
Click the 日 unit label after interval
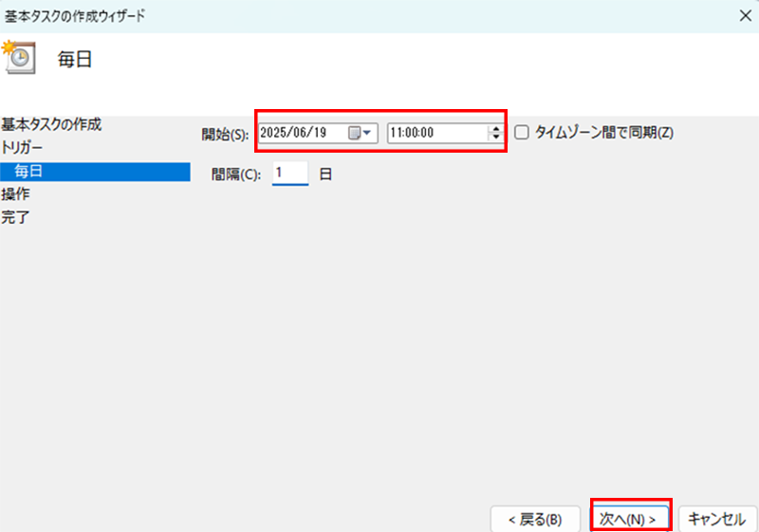325,174
